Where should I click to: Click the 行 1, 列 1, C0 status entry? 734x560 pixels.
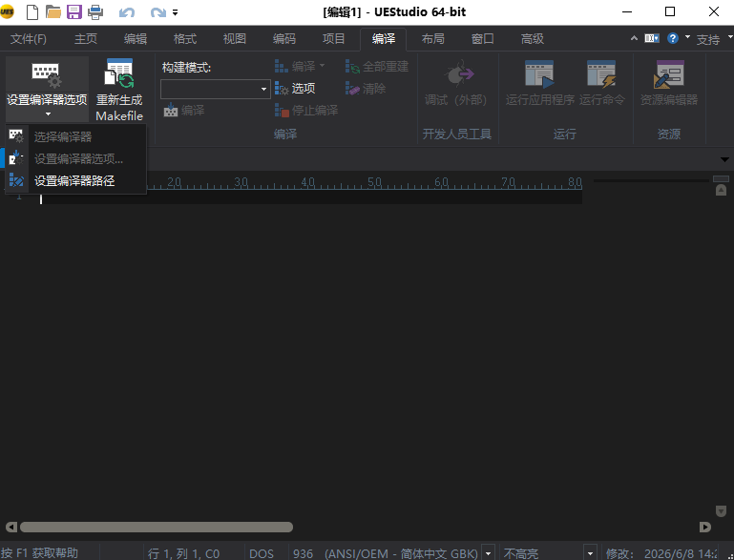pos(183,554)
